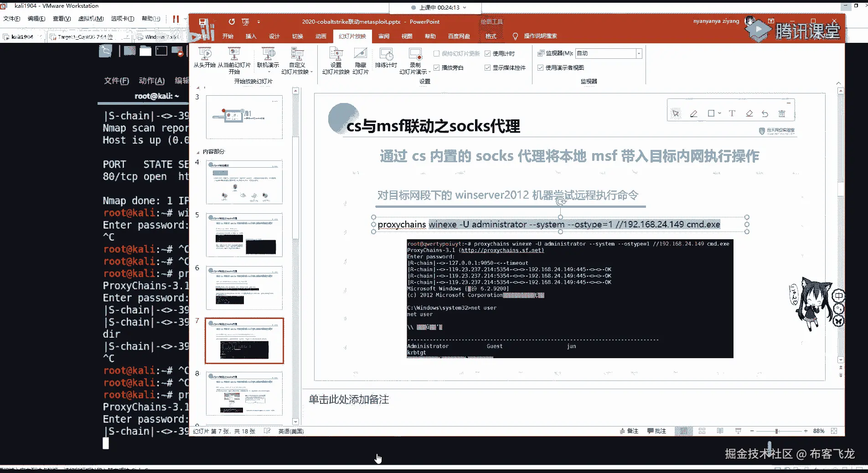Open the 百度网盘 ribbon tab
Viewport: 868px width, 473px height.
pyautogui.click(x=459, y=36)
